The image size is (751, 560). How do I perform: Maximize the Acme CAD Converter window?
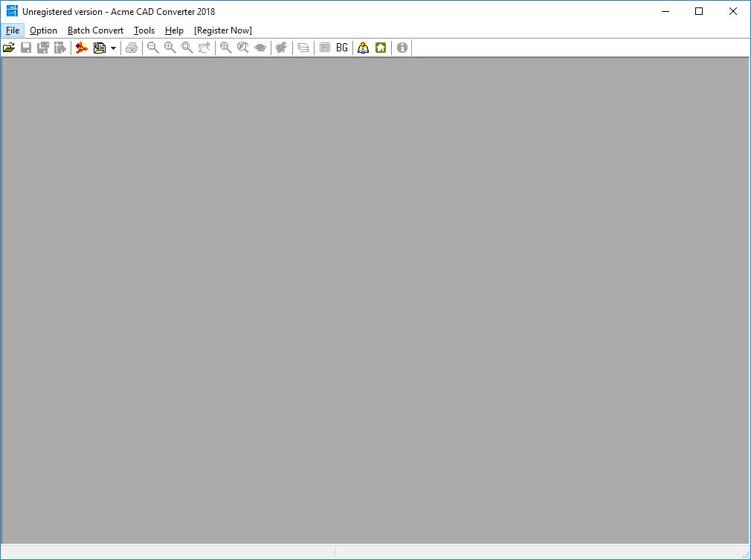tap(699, 11)
